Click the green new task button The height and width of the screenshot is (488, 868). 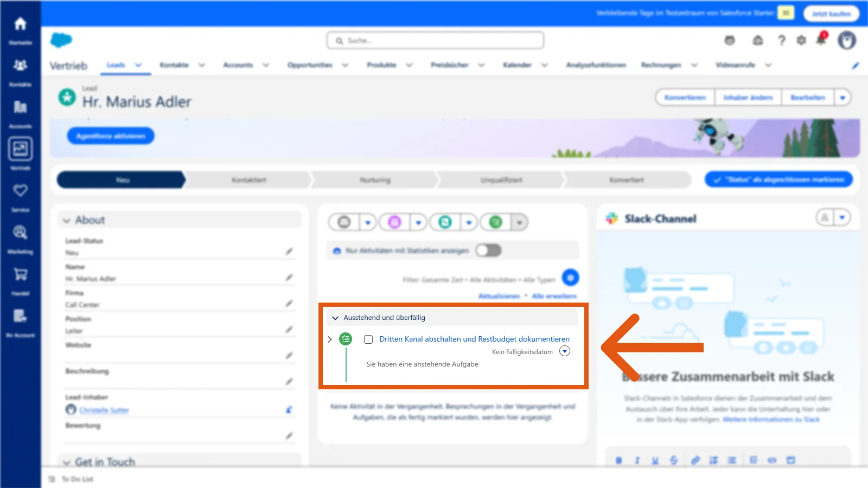coord(495,222)
